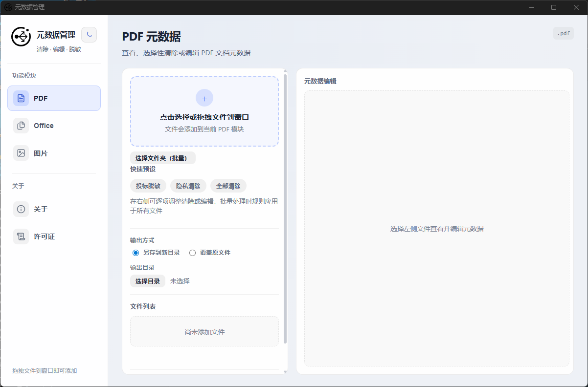Open the 许可证 scroll icon
Image resolution: width=588 pixels, height=387 pixels.
(x=21, y=236)
